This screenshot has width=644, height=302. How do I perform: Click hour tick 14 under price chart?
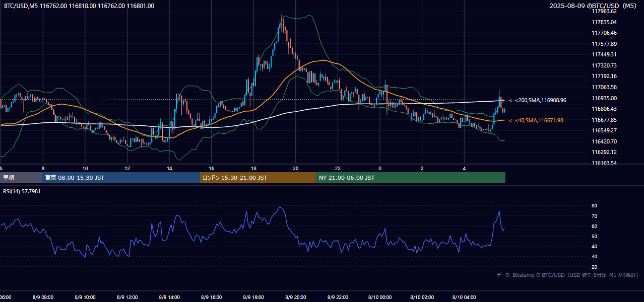pyautogui.click(x=169, y=168)
